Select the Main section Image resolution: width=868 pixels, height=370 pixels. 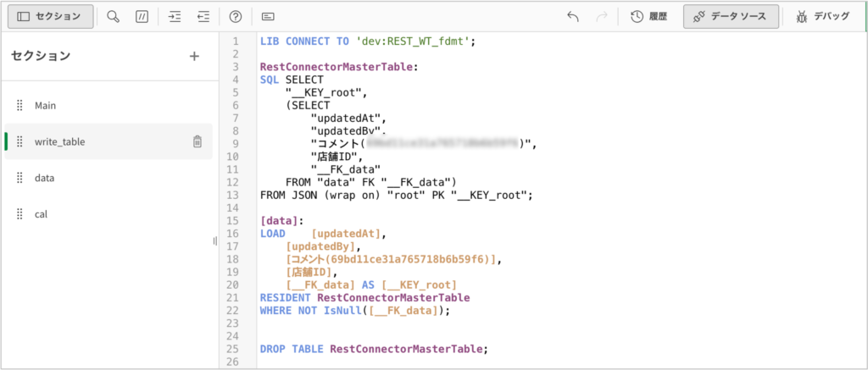[x=45, y=106]
